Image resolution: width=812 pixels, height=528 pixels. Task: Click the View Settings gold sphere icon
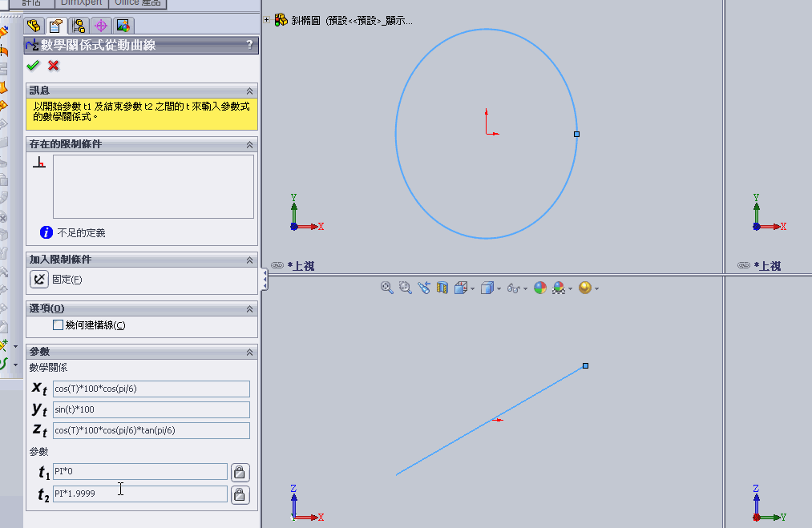585,288
